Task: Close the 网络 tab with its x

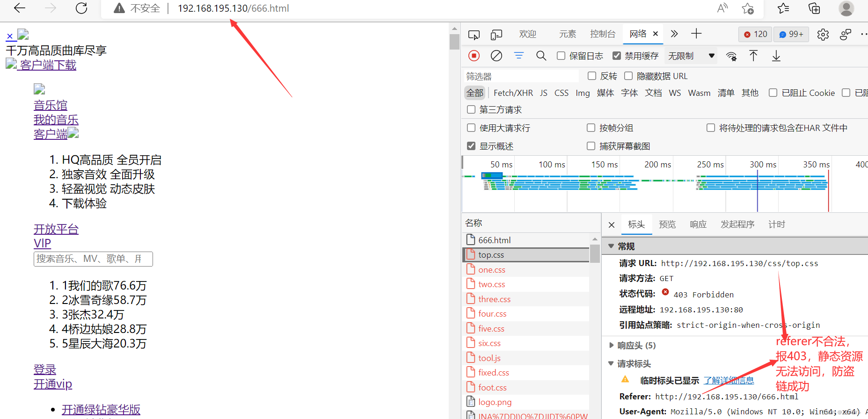Action: coord(656,34)
